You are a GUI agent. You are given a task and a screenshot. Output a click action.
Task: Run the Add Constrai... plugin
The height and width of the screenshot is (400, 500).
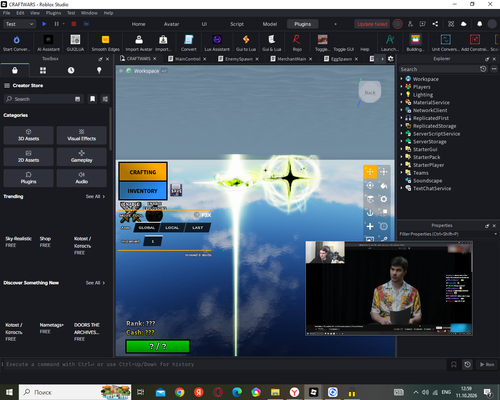[x=475, y=43]
